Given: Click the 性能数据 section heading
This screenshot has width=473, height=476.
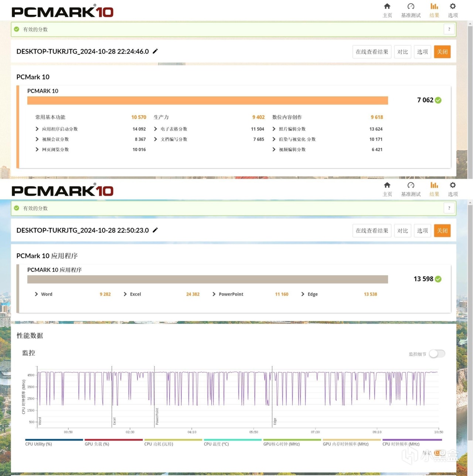Looking at the screenshot, I should [30, 335].
